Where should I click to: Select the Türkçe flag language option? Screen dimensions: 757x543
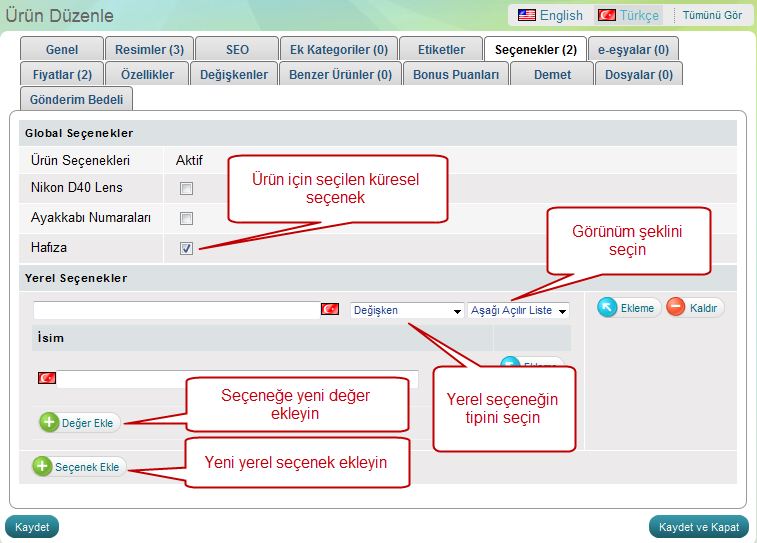tap(606, 15)
